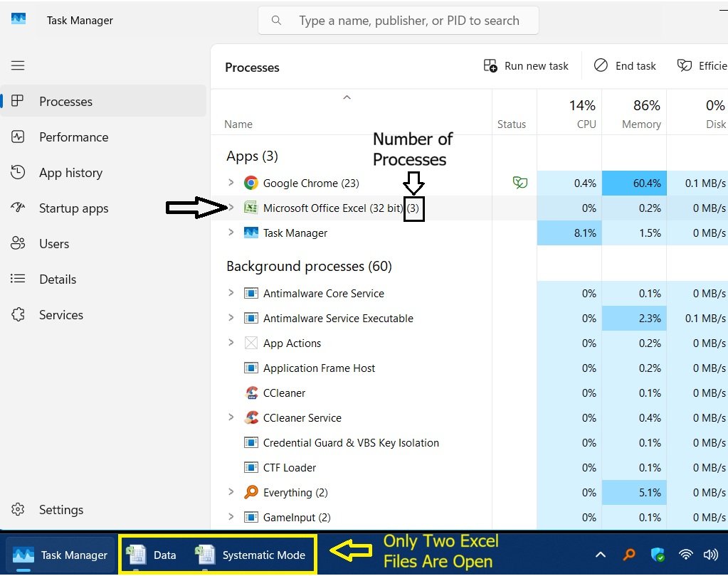Open the Data Excel taskbar window

tap(152, 555)
